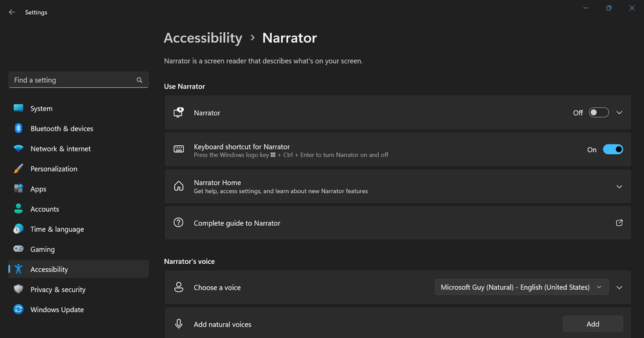Click the search magnifier icon

139,81
